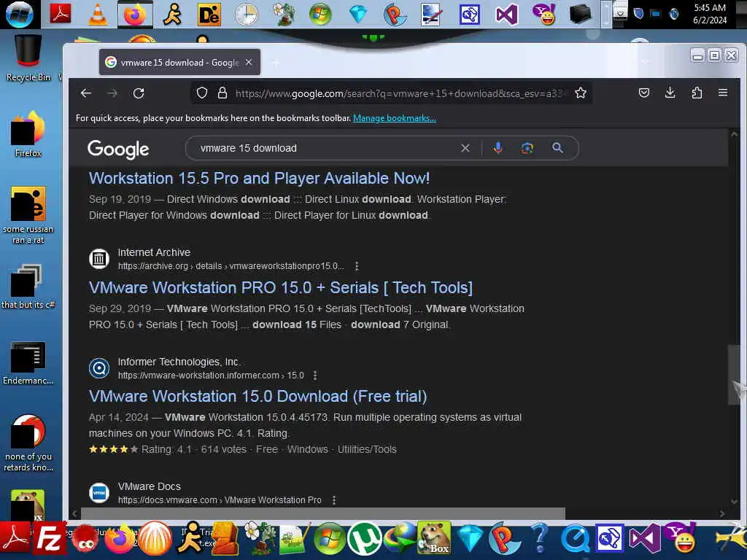
Task: Reload the Google search page
Action: (x=139, y=93)
